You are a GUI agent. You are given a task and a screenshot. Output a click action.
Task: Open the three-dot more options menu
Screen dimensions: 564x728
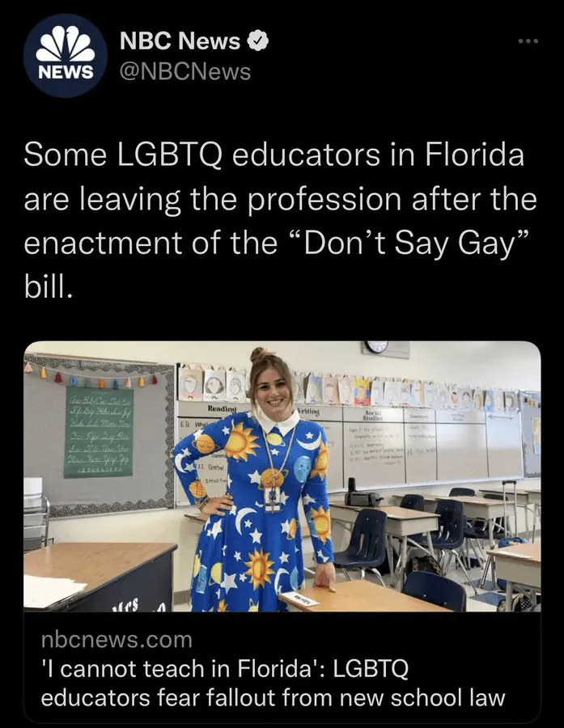(x=528, y=42)
